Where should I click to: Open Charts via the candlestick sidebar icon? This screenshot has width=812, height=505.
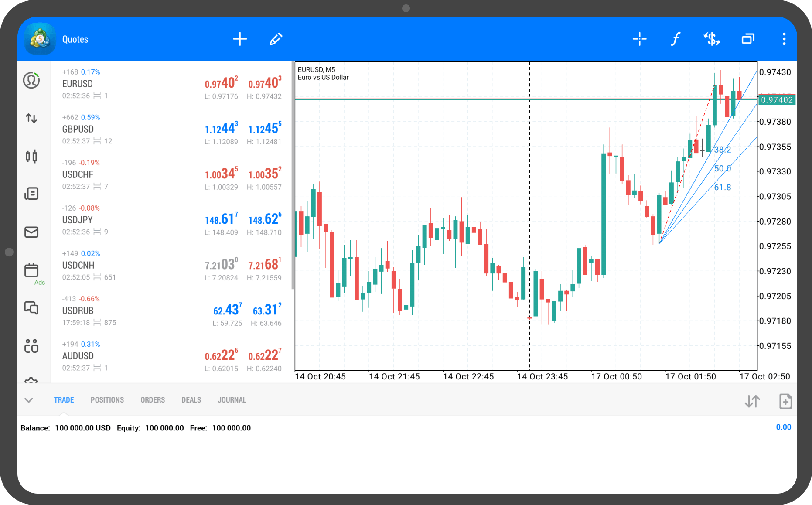pyautogui.click(x=31, y=156)
